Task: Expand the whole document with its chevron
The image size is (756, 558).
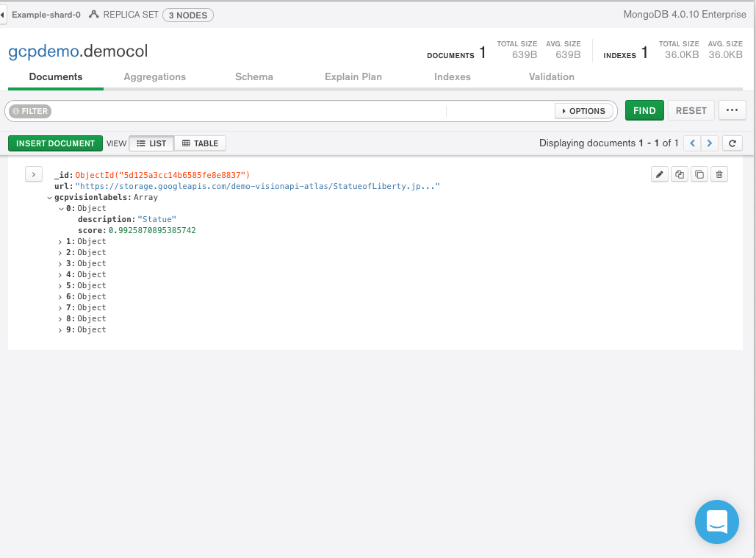Action: click(x=34, y=174)
